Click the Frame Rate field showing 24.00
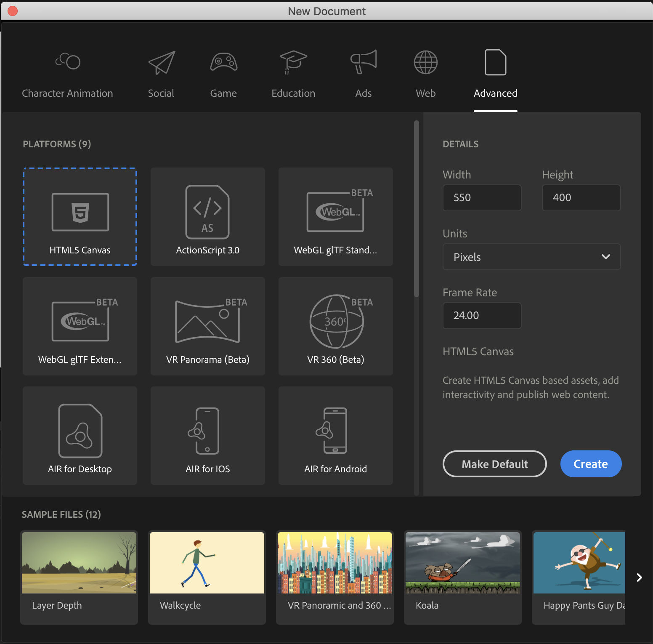The image size is (653, 644). coord(482,316)
